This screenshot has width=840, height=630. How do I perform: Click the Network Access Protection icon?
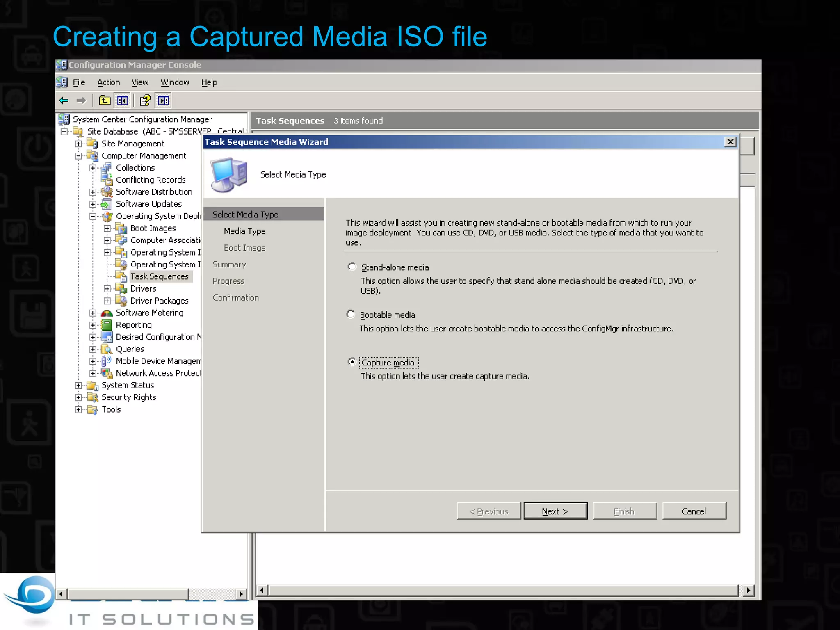(x=107, y=373)
